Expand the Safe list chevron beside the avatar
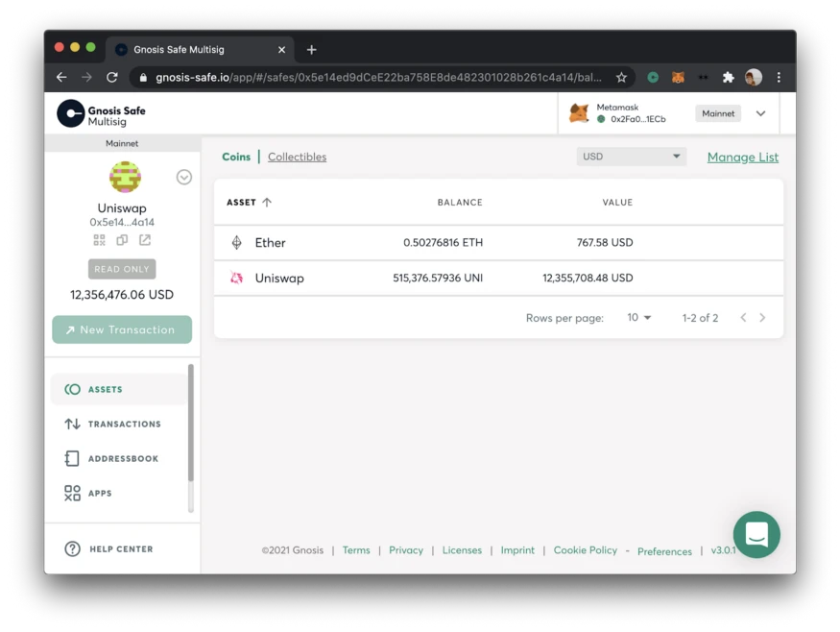This screenshot has width=840, height=632. pyautogui.click(x=183, y=177)
